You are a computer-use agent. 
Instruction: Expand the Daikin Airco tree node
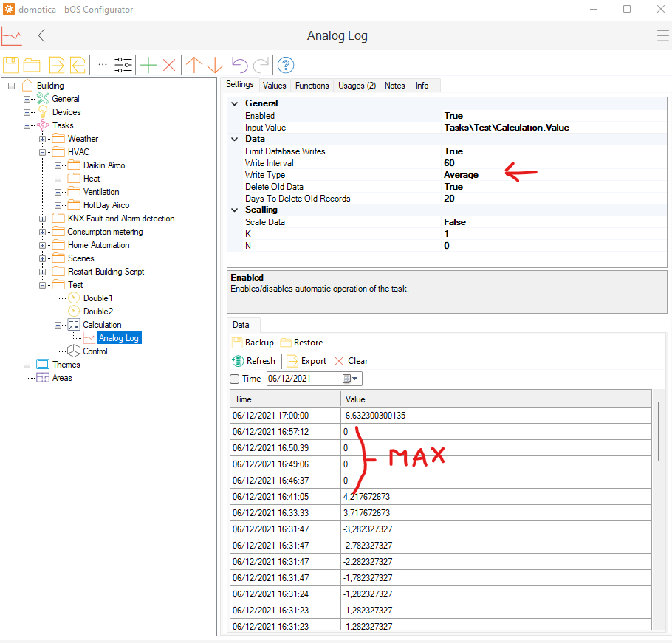(x=58, y=165)
